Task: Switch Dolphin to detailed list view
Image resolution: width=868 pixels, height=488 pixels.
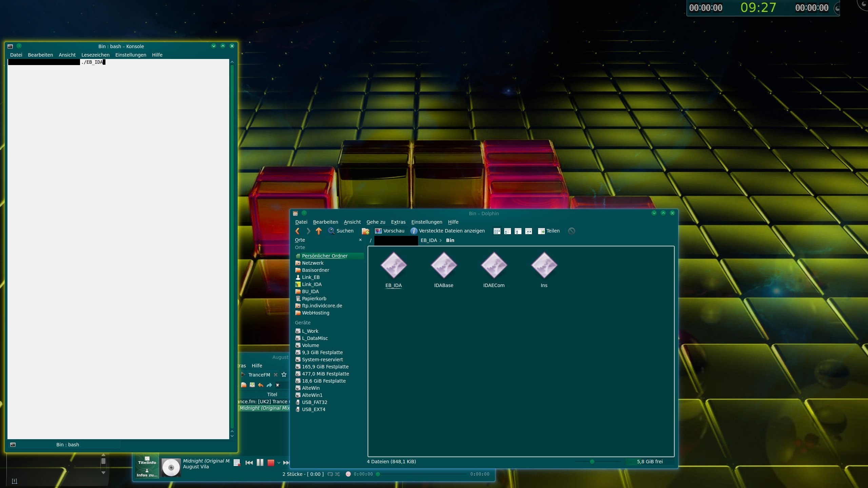Action: pyautogui.click(x=508, y=231)
